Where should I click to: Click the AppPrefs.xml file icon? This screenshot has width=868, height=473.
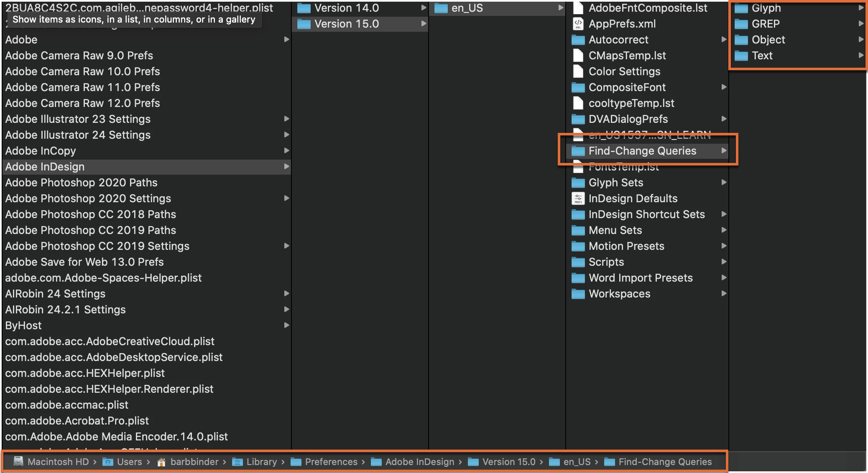578,24
